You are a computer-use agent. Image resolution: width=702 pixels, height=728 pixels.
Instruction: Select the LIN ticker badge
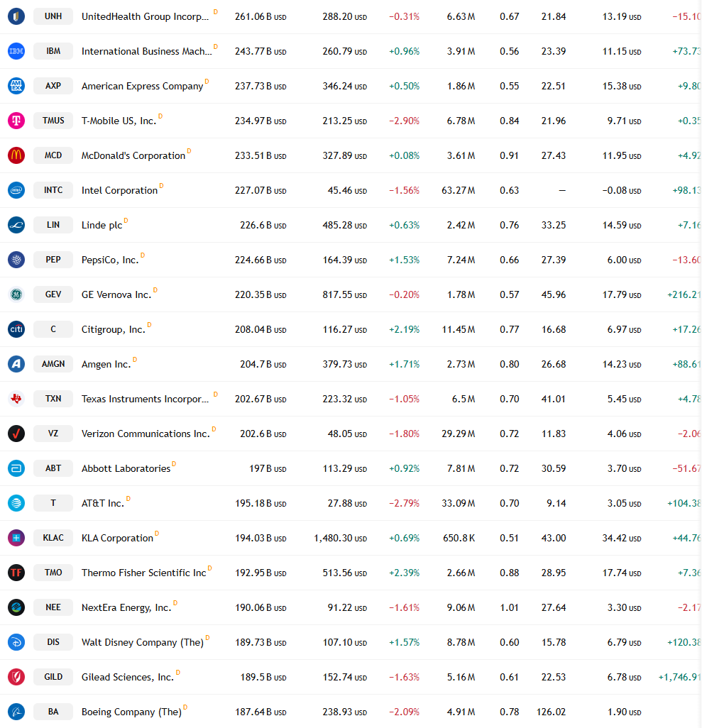pyautogui.click(x=53, y=225)
